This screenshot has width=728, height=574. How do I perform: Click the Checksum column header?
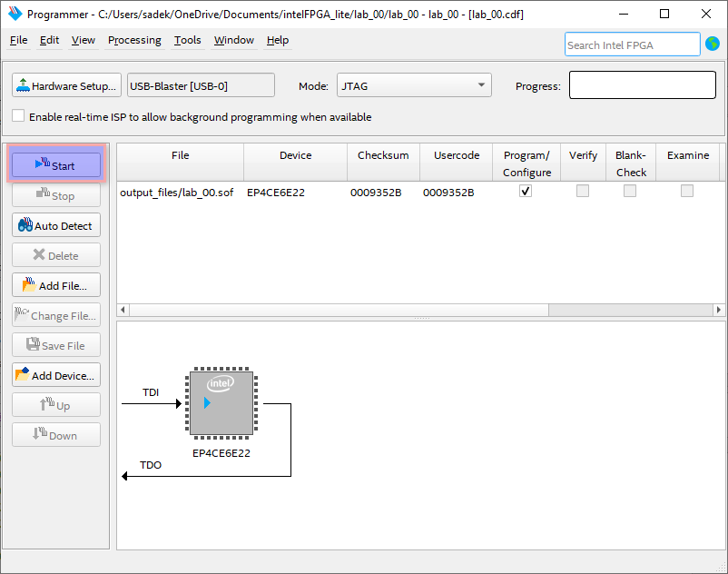(383, 155)
